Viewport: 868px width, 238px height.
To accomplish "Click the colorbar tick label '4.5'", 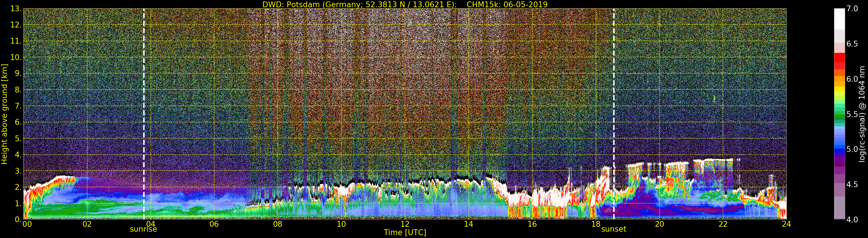I will [x=852, y=185].
